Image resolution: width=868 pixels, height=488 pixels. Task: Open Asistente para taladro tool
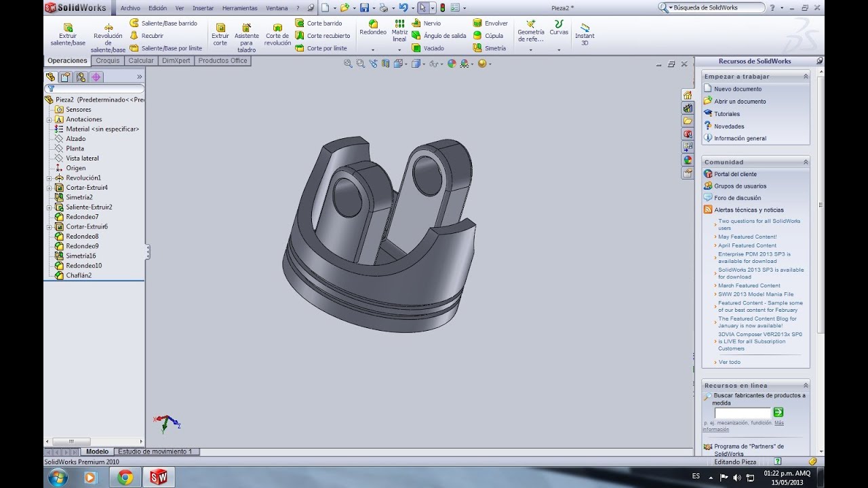coord(247,38)
